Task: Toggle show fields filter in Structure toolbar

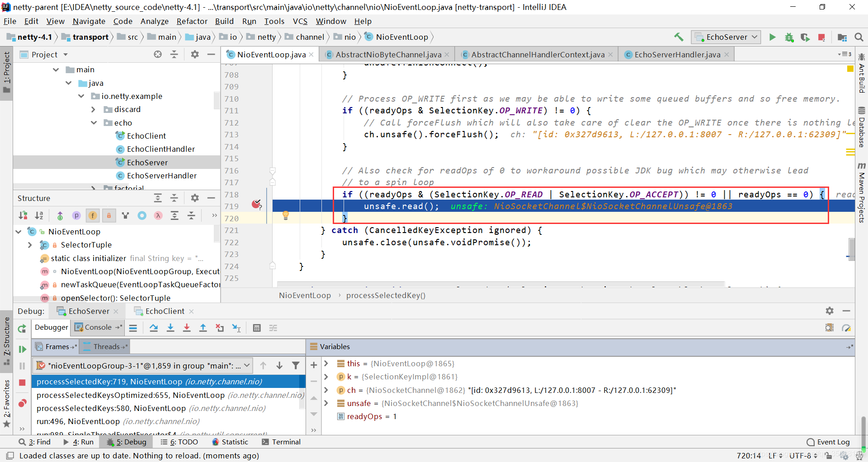Action: 93,215
